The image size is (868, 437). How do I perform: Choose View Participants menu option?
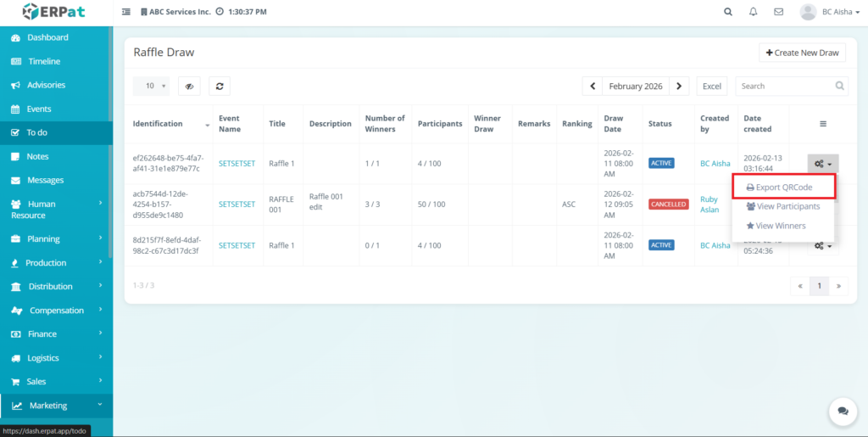783,206
